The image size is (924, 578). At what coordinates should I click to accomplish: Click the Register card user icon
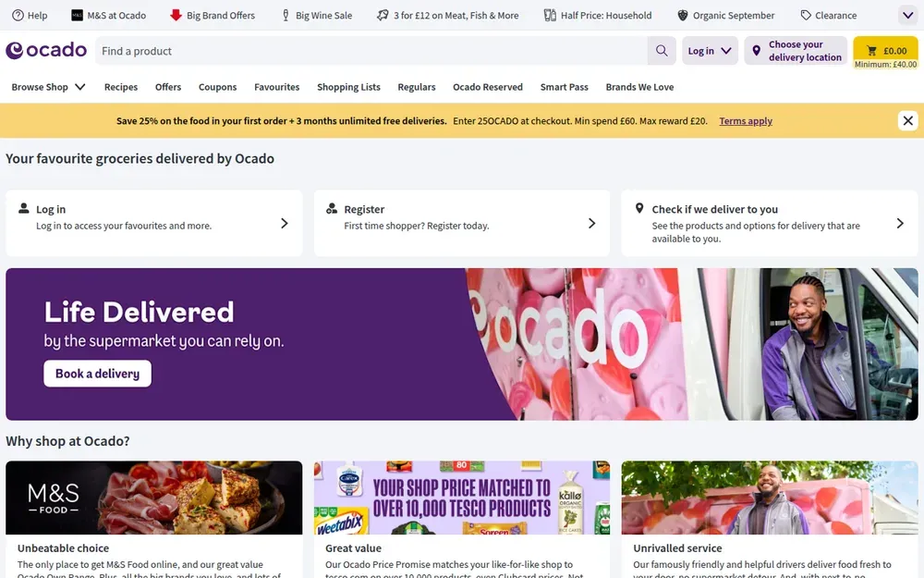coord(332,208)
